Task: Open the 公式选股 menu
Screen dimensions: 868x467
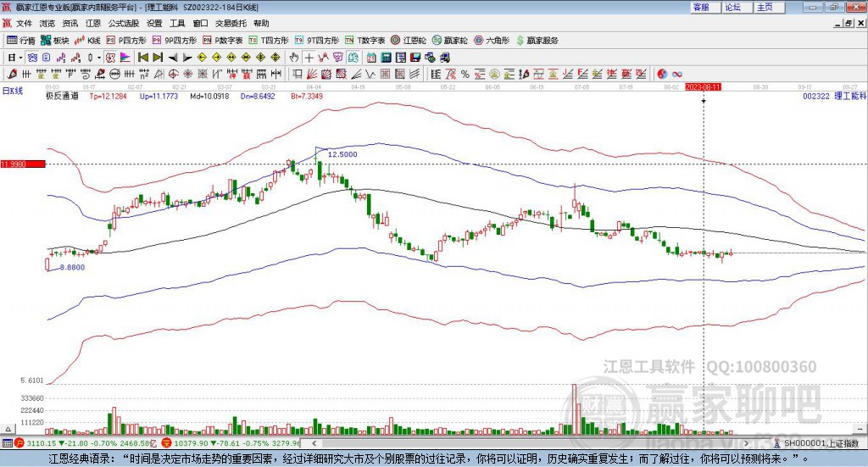Action: pyautogui.click(x=124, y=23)
